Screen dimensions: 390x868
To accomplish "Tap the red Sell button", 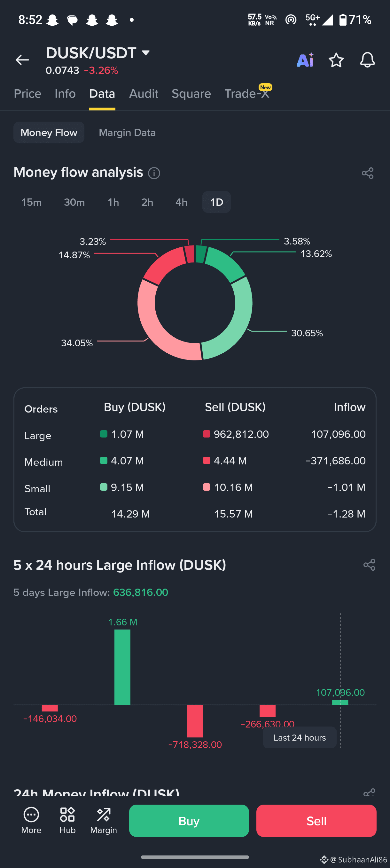I will [x=316, y=821].
